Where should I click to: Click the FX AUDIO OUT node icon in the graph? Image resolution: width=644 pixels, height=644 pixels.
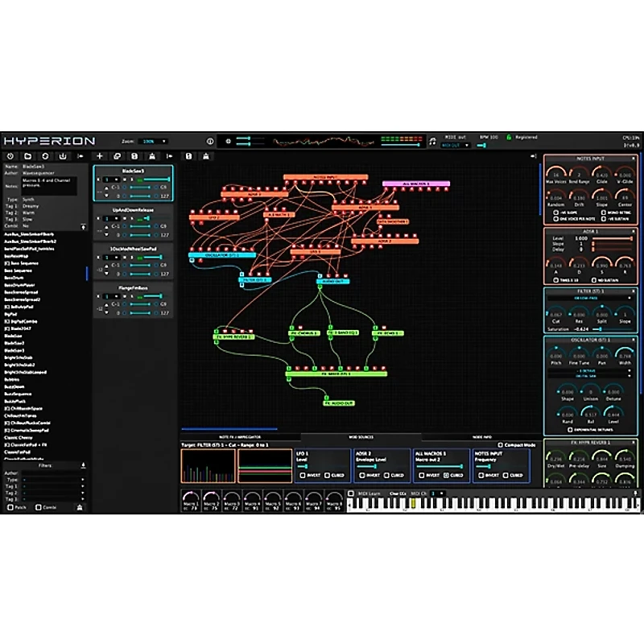coord(327,398)
